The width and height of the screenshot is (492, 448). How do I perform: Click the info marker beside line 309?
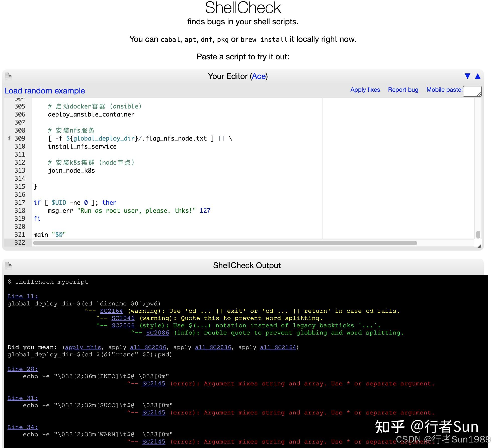click(10, 138)
